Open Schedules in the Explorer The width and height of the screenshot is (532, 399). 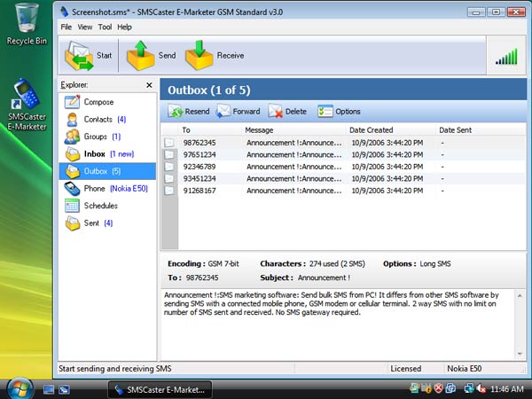click(x=100, y=205)
